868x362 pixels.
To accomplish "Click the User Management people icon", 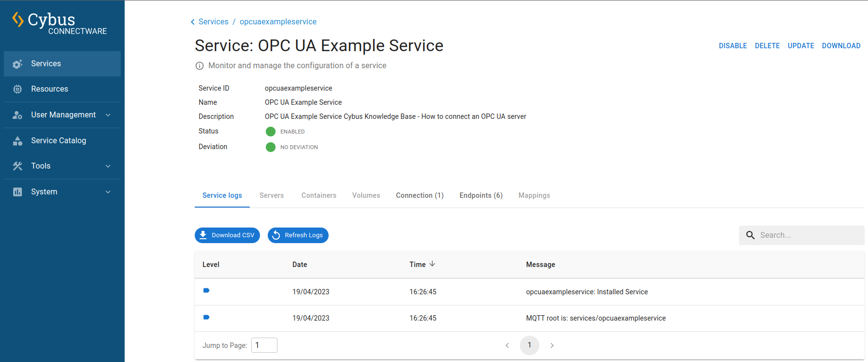I will tap(18, 115).
